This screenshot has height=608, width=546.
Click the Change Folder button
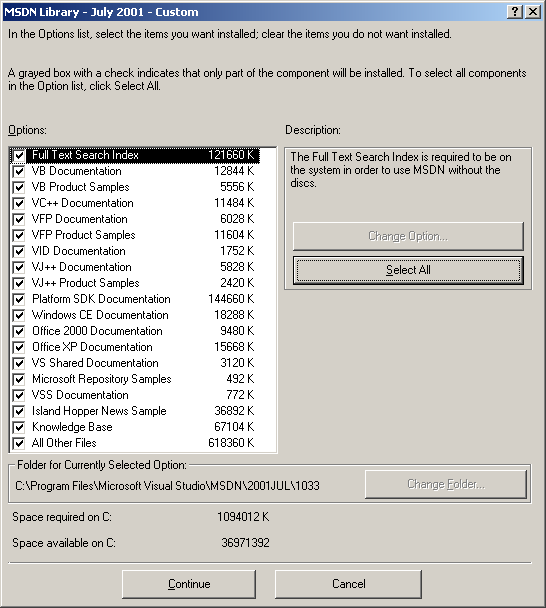tap(446, 484)
